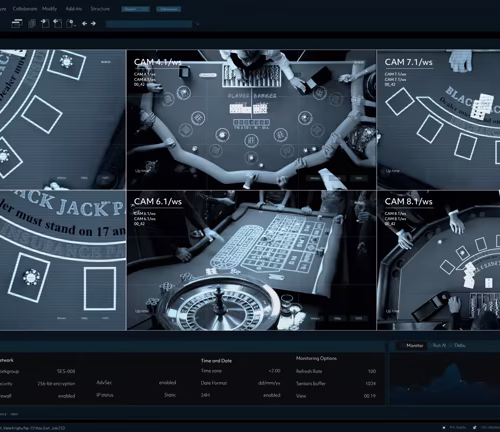This screenshot has height=432, width=500.
Task: Click the 24H enabled value
Action: 272,395
